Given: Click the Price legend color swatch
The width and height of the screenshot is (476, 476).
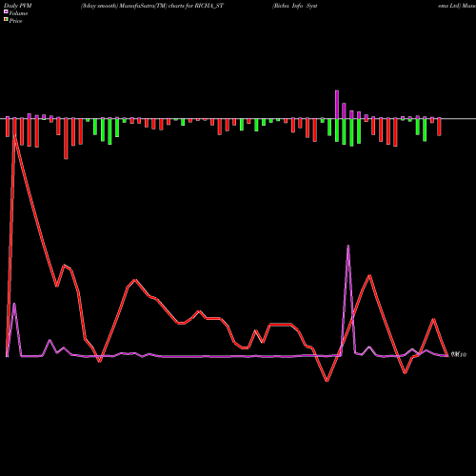Looking at the screenshot, I should [6, 20].
